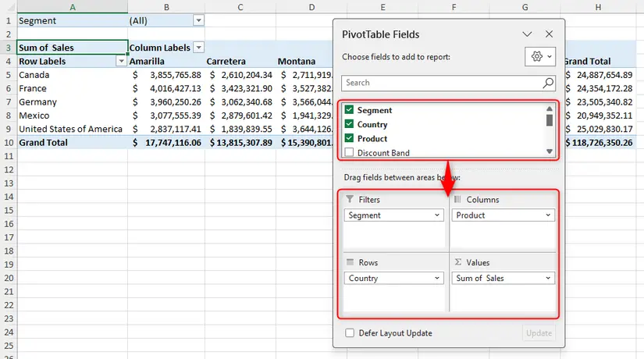Select the Carretera column heading cell
This screenshot has width=644, height=359.
pyautogui.click(x=240, y=61)
